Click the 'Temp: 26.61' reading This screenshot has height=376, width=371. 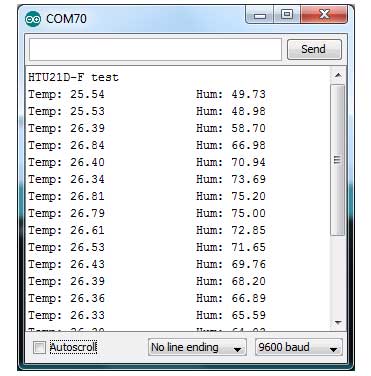tap(66, 230)
